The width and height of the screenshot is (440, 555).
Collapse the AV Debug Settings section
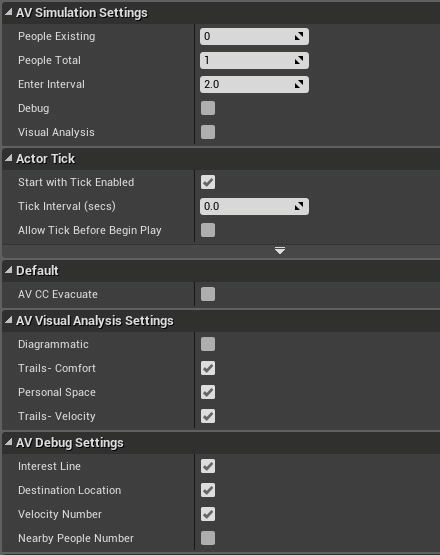8,442
